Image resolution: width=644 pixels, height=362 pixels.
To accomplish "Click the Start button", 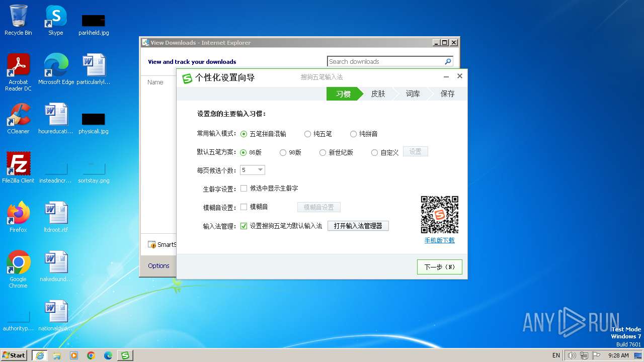I will 14,355.
